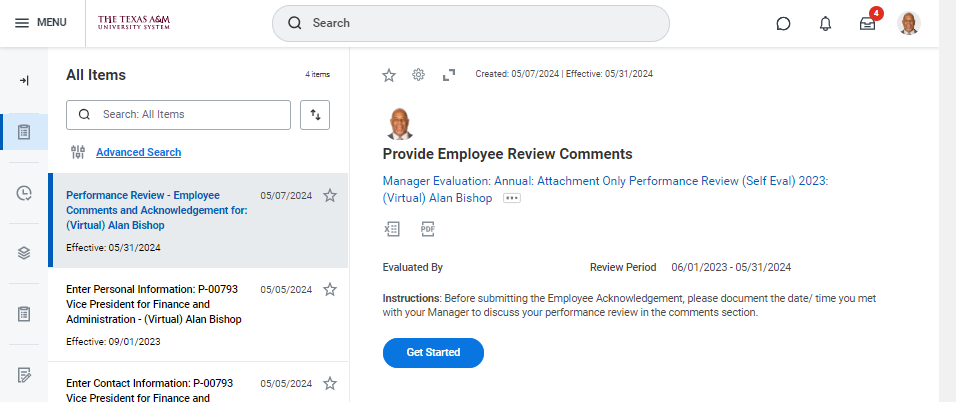
Task: Open the task settings gear icon
Action: [419, 74]
